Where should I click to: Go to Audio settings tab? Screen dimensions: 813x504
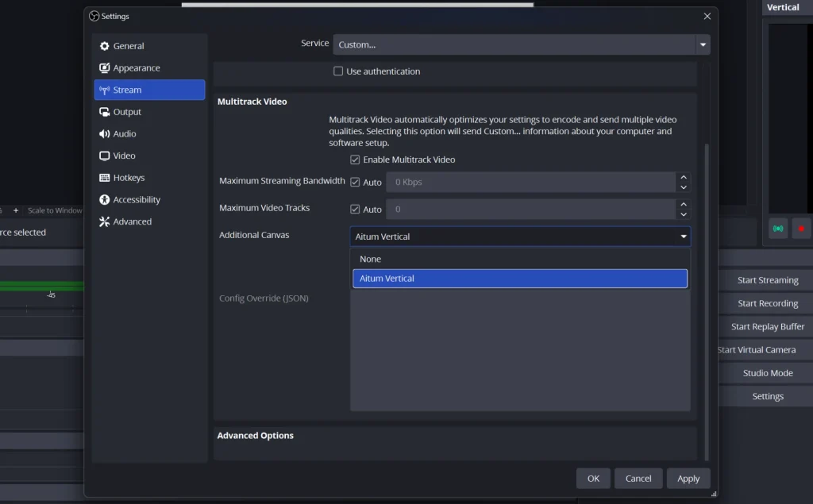149,134
